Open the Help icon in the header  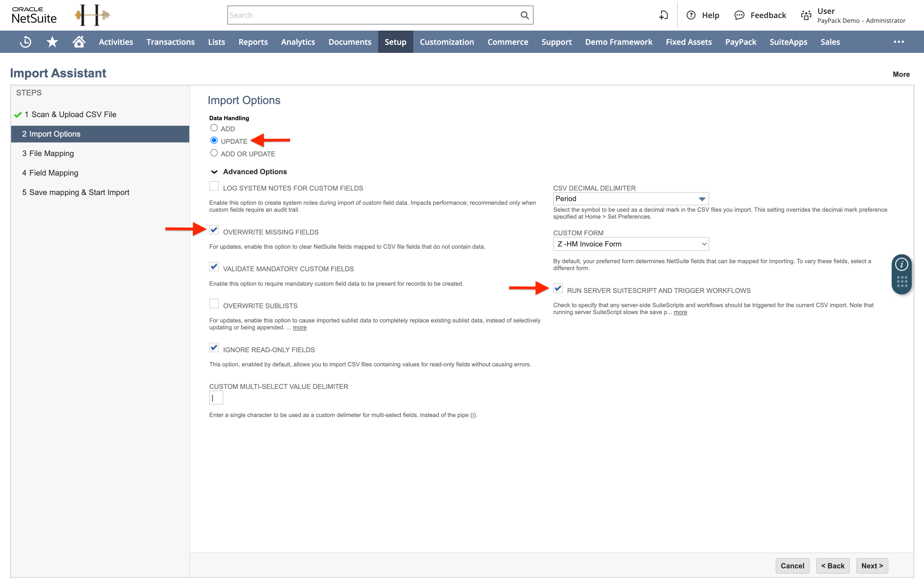coord(691,15)
